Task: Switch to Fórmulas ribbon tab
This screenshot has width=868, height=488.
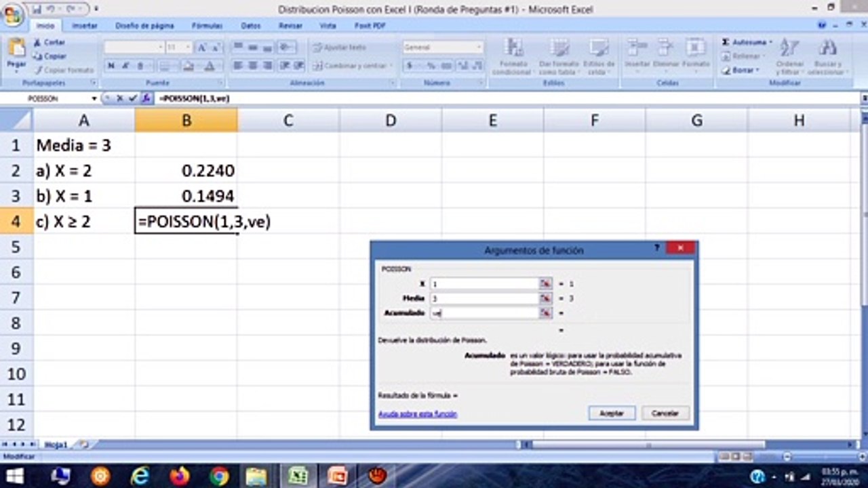Action: tap(207, 26)
